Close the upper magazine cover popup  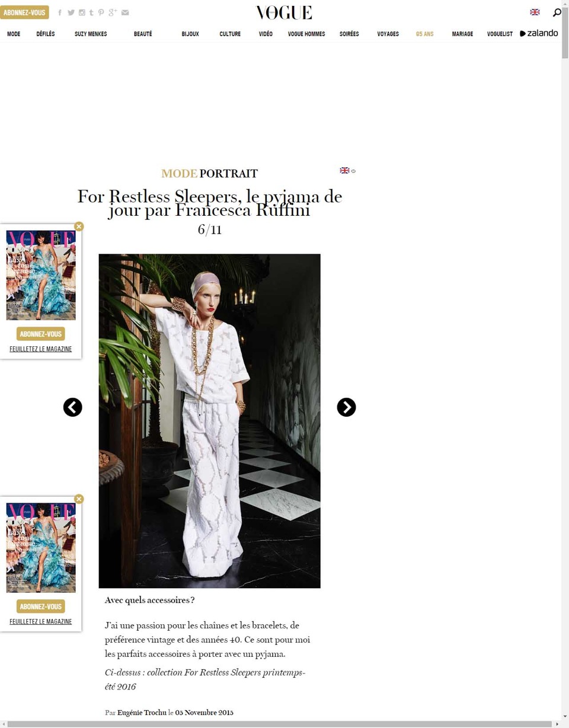coord(79,226)
